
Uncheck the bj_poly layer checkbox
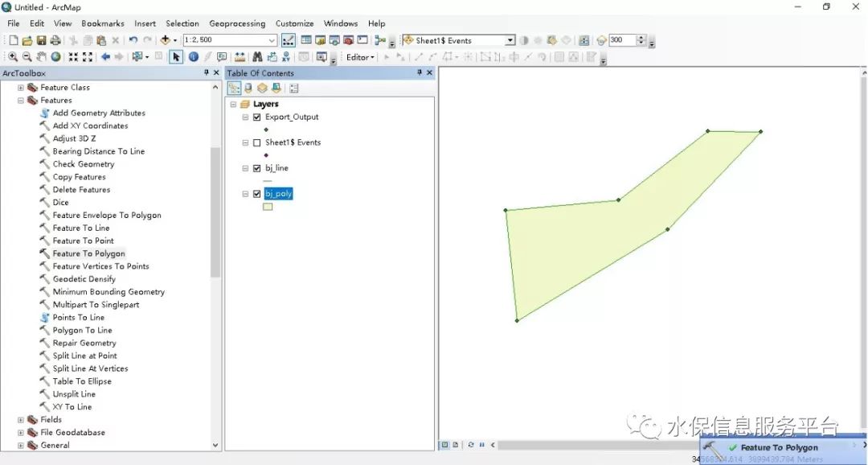(x=257, y=194)
